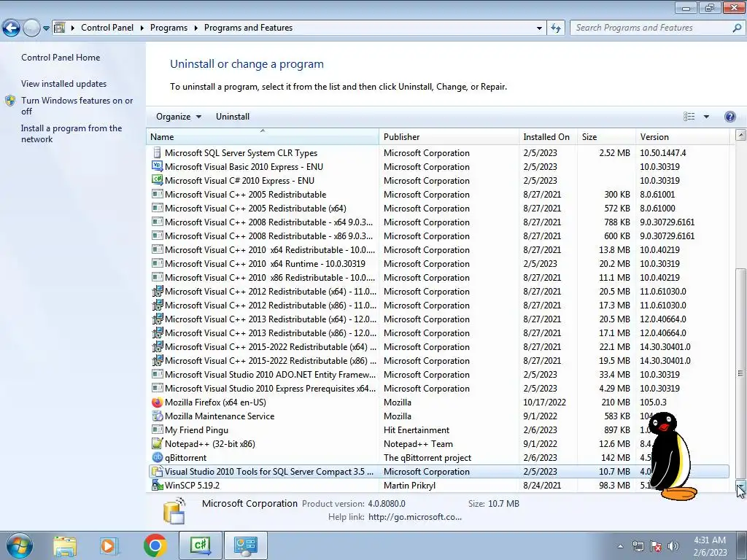
Task: Switch to Visual C# Express taskbar button
Action: (201, 545)
